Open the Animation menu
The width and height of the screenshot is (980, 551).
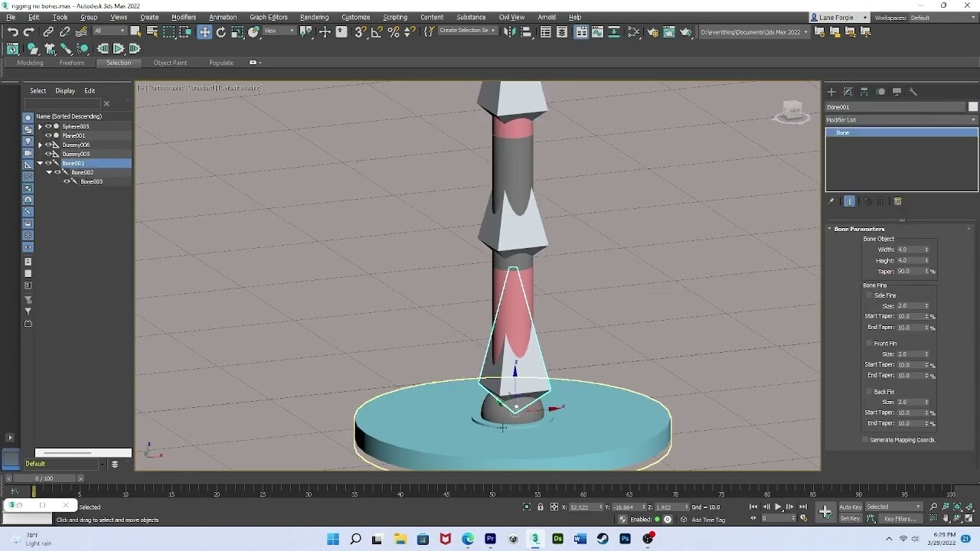223,17
